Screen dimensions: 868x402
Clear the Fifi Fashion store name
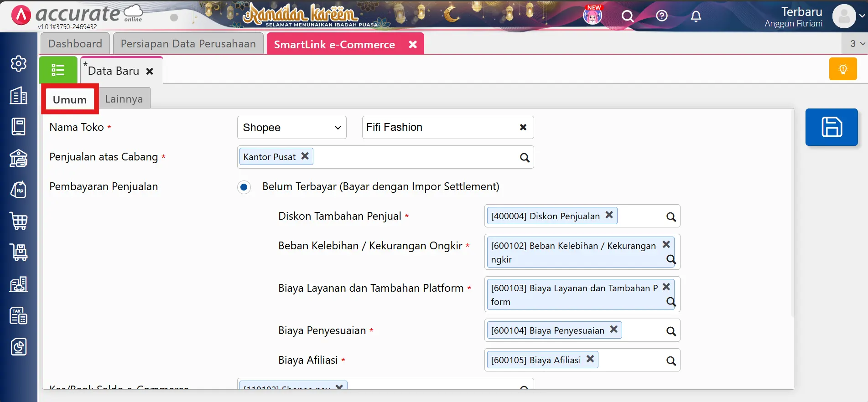[523, 127]
